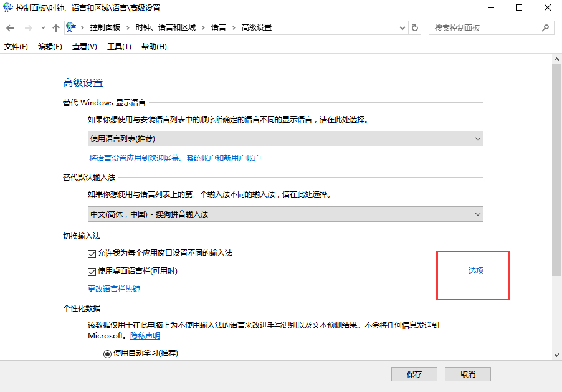The height and width of the screenshot is (392, 562).
Task: Click the Back navigation arrow
Action: pos(10,28)
